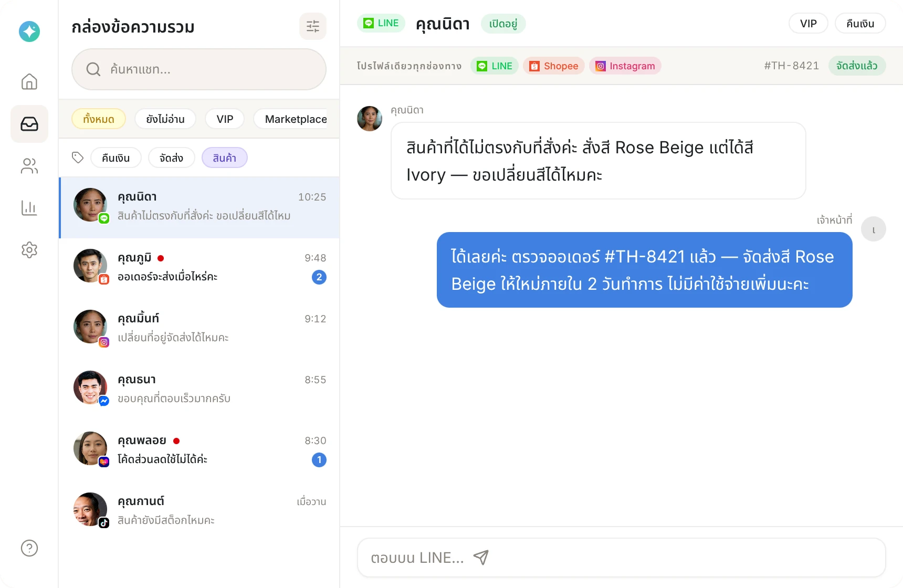Click the 10:25 timestamp on คุณนิดา
Viewport: 903px width, 588px height.
[312, 197]
